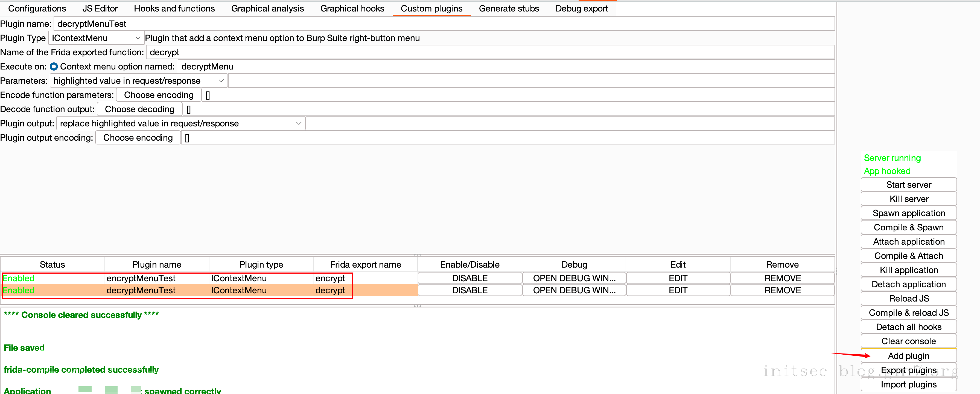
Task: Remove the decryptMenuTest plugin
Action: (x=782, y=290)
